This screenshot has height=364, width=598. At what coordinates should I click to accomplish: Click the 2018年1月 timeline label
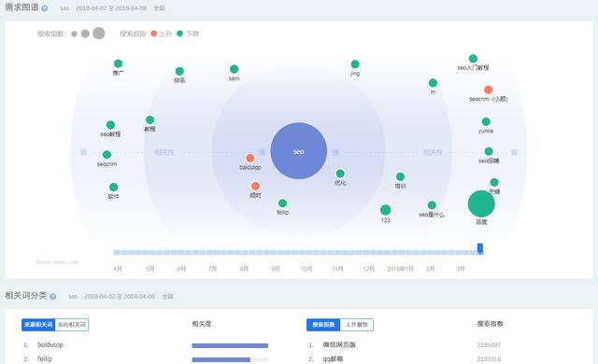pyautogui.click(x=400, y=269)
